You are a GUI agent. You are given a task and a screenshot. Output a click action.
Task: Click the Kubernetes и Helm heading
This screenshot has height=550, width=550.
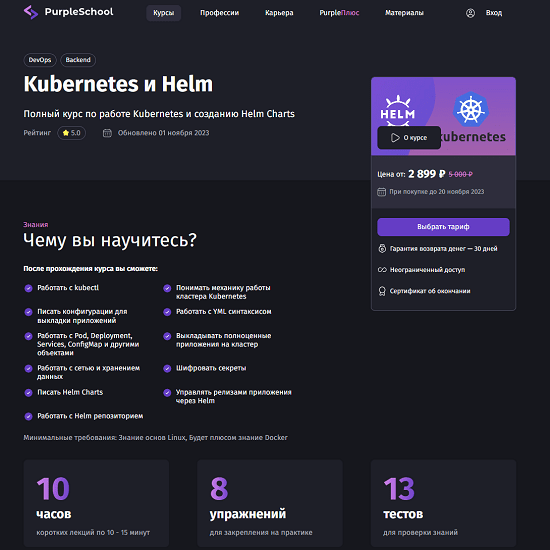coord(118,84)
